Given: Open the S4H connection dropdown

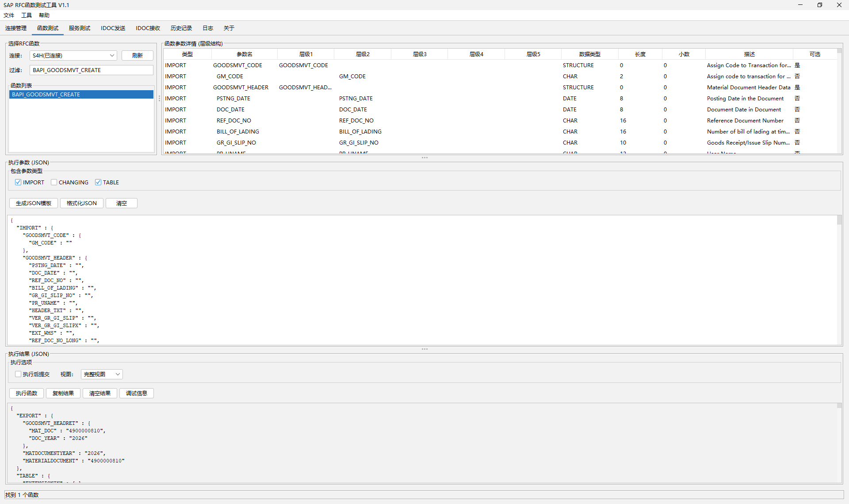Looking at the screenshot, I should pyautogui.click(x=112, y=55).
